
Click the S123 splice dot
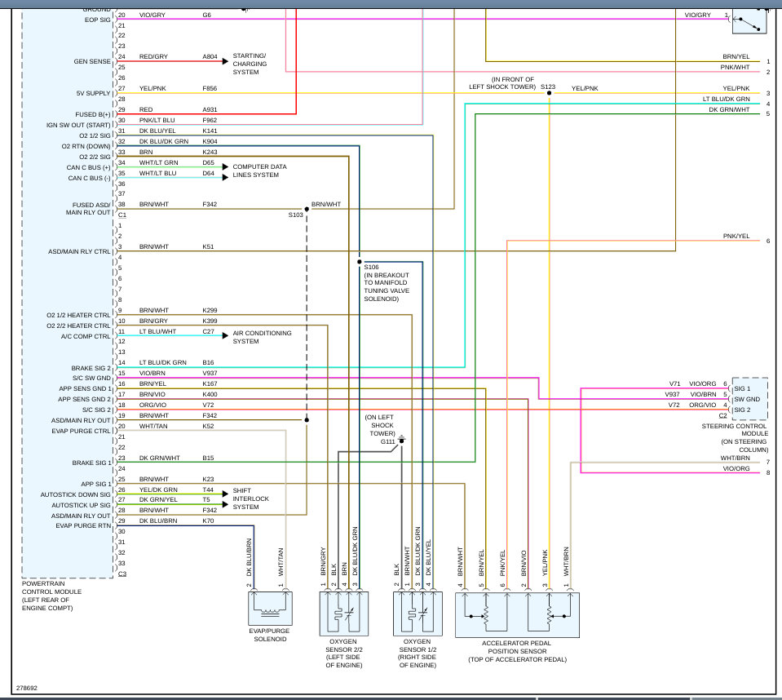pyautogui.click(x=549, y=93)
